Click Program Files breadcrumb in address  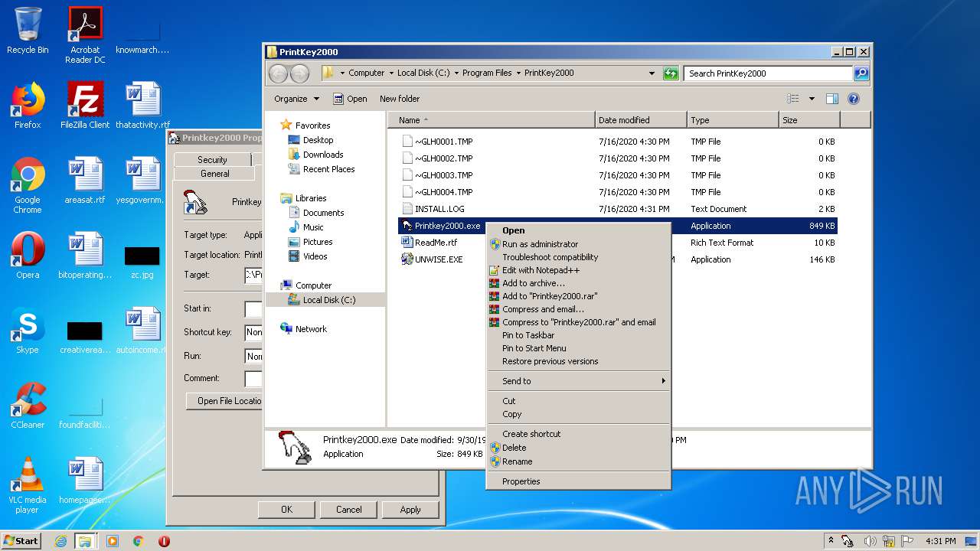point(487,73)
